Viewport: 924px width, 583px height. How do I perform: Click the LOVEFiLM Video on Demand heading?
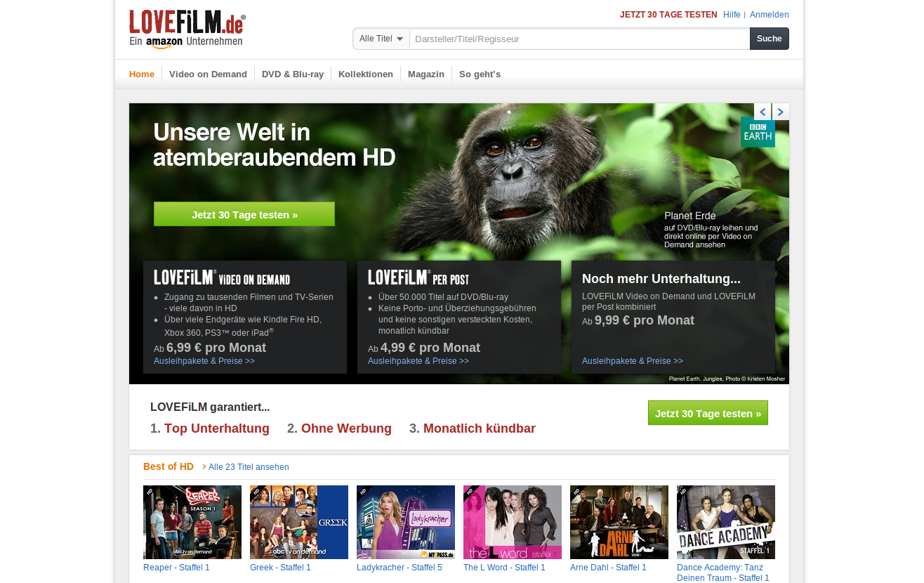pyautogui.click(x=222, y=277)
